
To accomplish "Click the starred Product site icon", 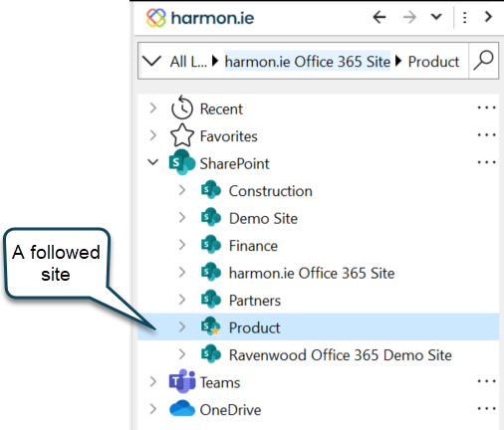I will click(x=211, y=326).
